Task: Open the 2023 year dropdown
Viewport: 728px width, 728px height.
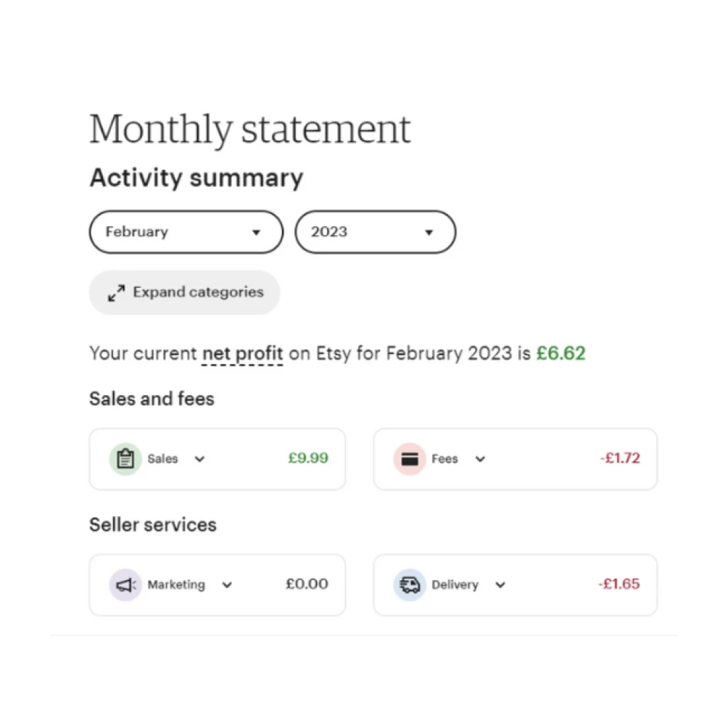Action: (x=375, y=232)
